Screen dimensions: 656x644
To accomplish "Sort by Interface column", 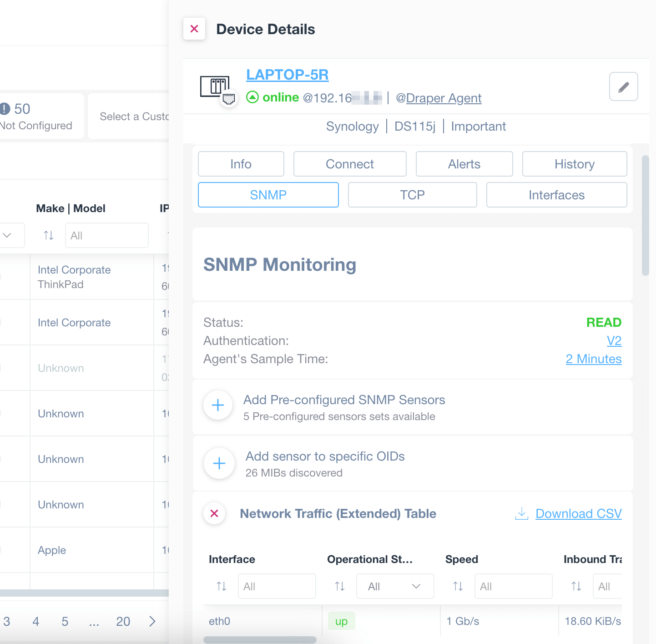I will coord(222,586).
